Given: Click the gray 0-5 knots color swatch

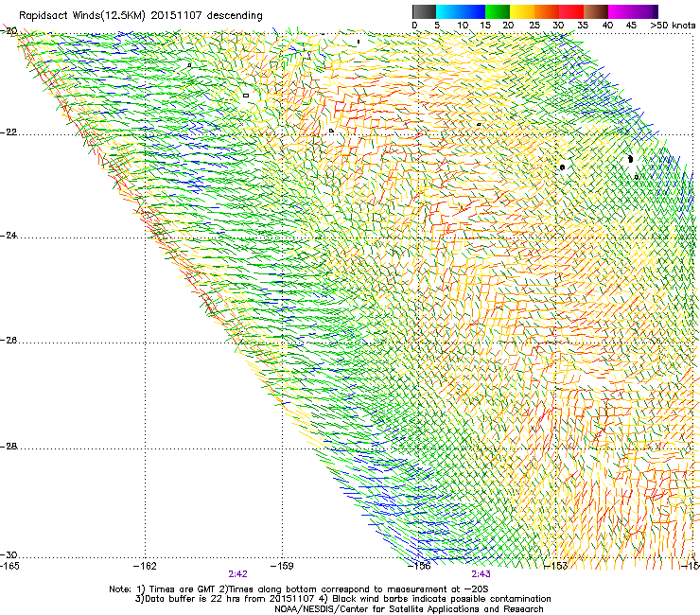Looking at the screenshot, I should click(x=424, y=11).
